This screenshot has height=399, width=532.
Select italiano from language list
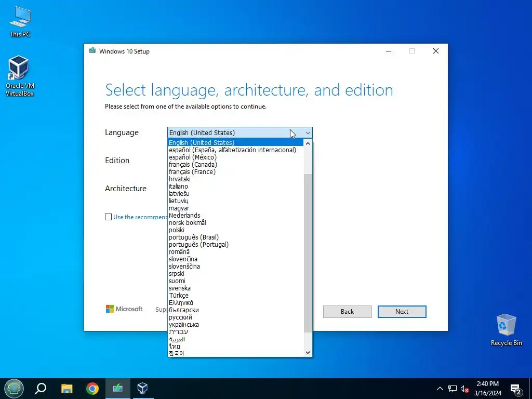[x=236, y=187]
